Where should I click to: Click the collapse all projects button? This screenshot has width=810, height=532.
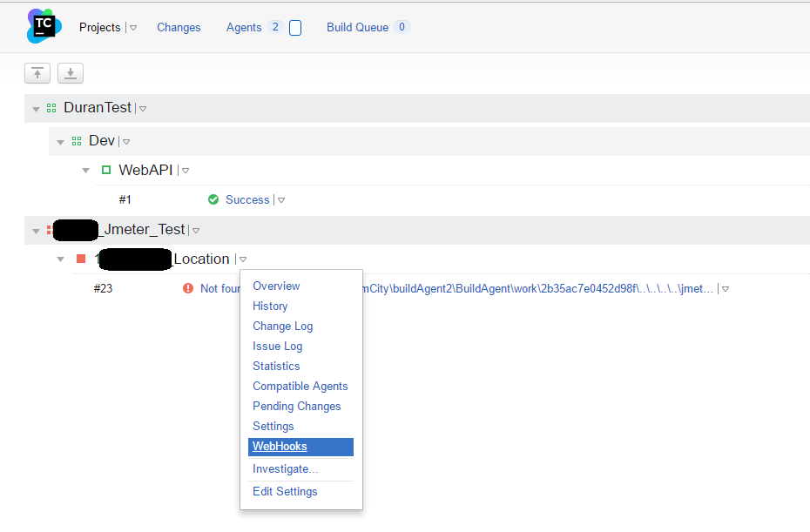tap(37, 73)
